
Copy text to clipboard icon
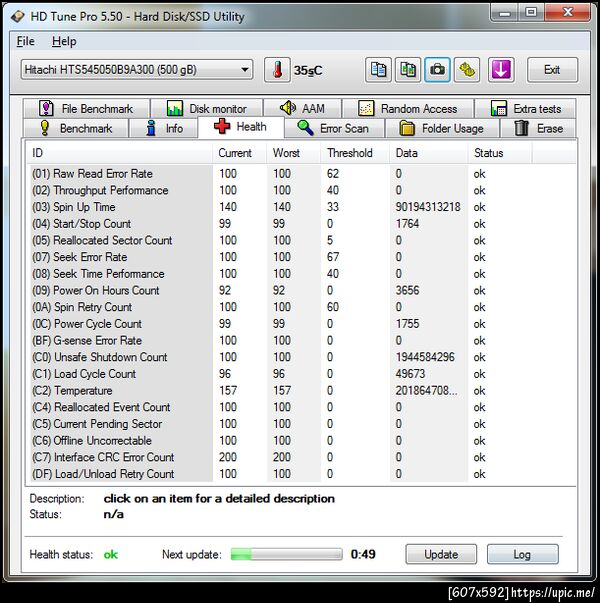(x=378, y=70)
